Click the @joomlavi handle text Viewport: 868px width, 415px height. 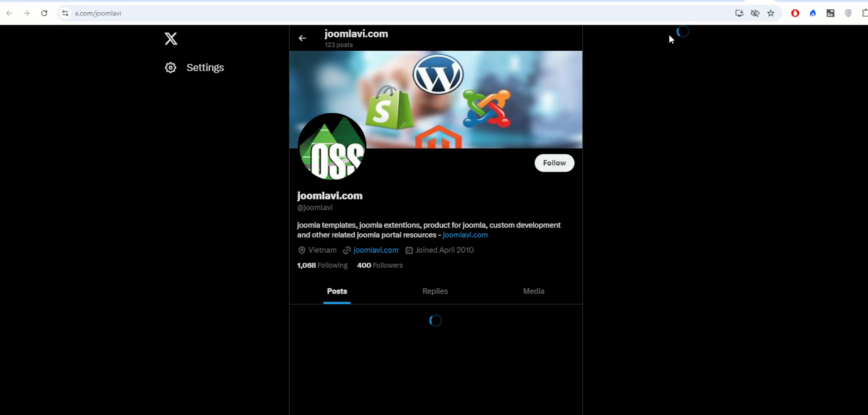click(315, 207)
